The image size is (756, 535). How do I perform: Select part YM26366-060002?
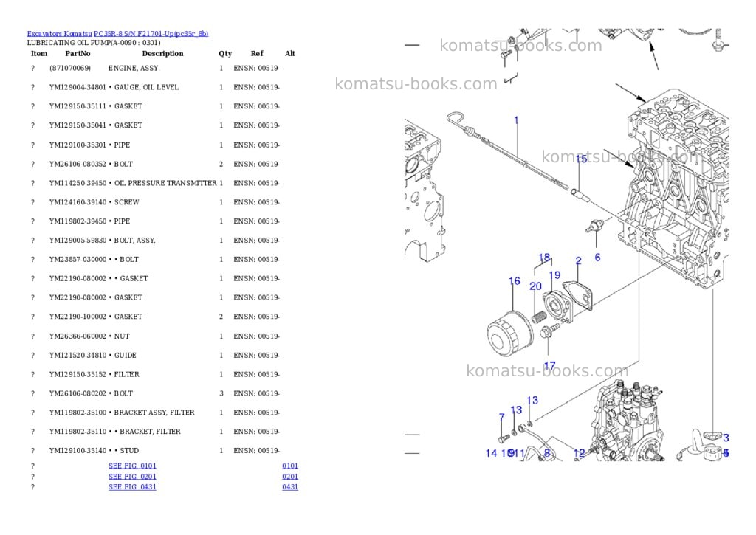click(78, 336)
